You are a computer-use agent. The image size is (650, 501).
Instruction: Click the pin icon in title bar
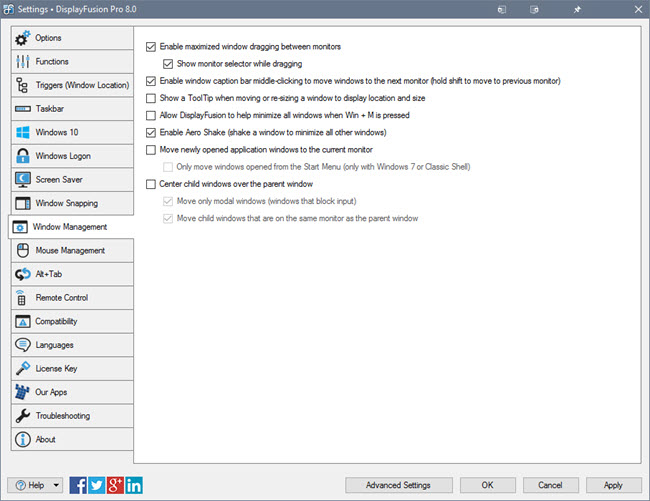point(577,9)
